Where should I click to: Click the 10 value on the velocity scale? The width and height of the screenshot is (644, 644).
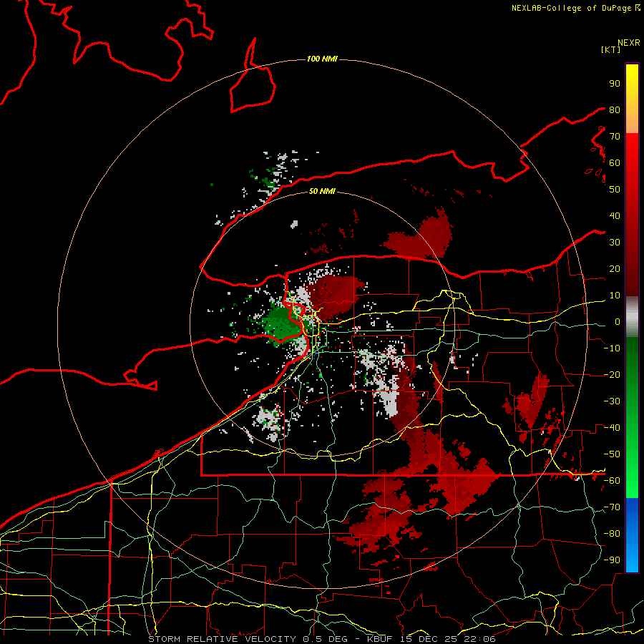point(615,296)
